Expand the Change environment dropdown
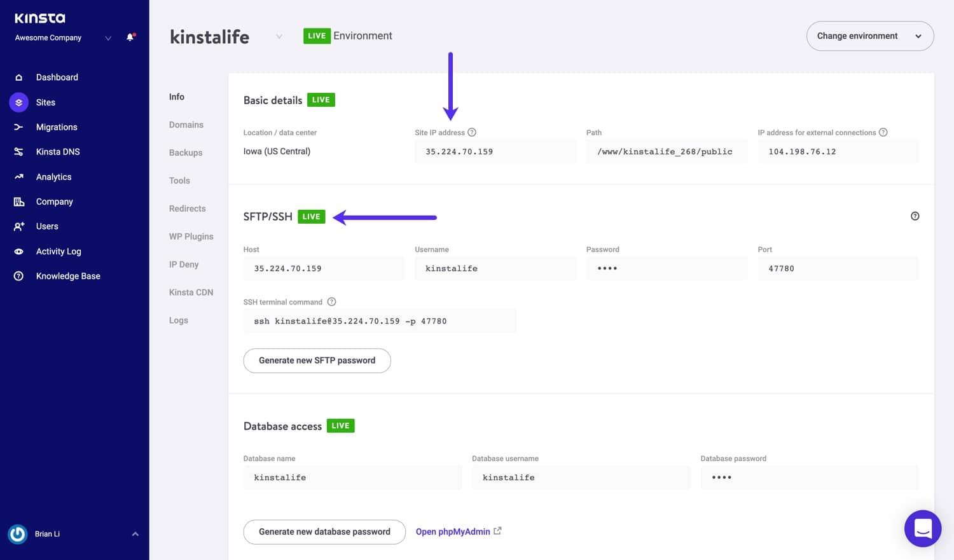954x560 pixels. (869, 36)
